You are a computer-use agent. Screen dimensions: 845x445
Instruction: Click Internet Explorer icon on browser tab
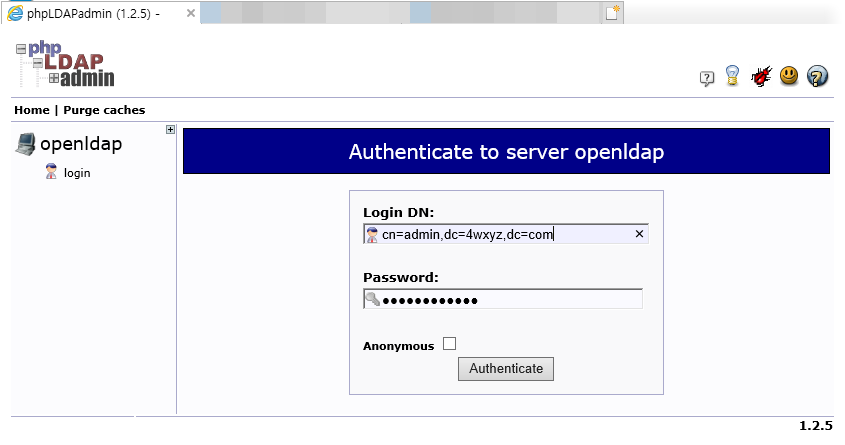click(15, 13)
